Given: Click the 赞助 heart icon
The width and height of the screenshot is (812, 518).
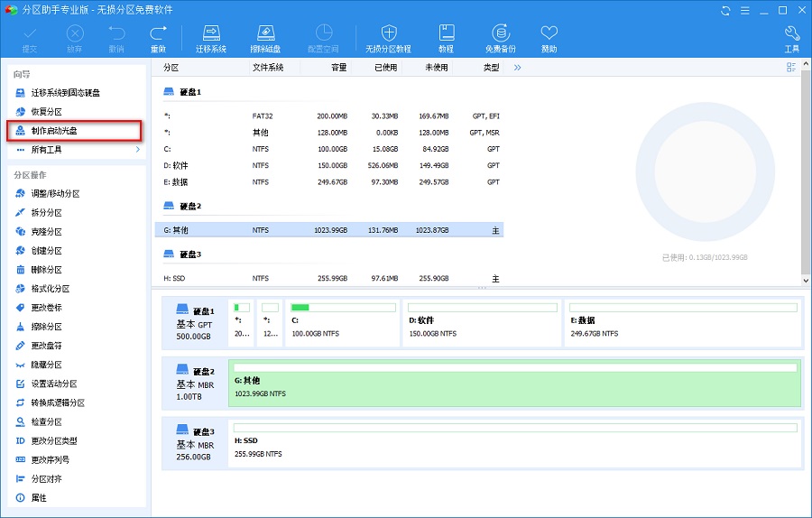Looking at the screenshot, I should 549,38.
